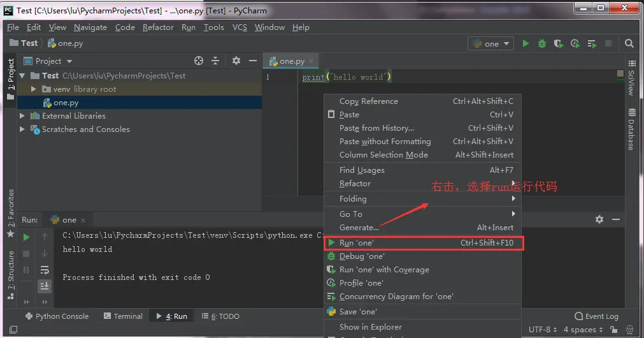
Task: Expand the venv library root folder
Action: point(34,89)
